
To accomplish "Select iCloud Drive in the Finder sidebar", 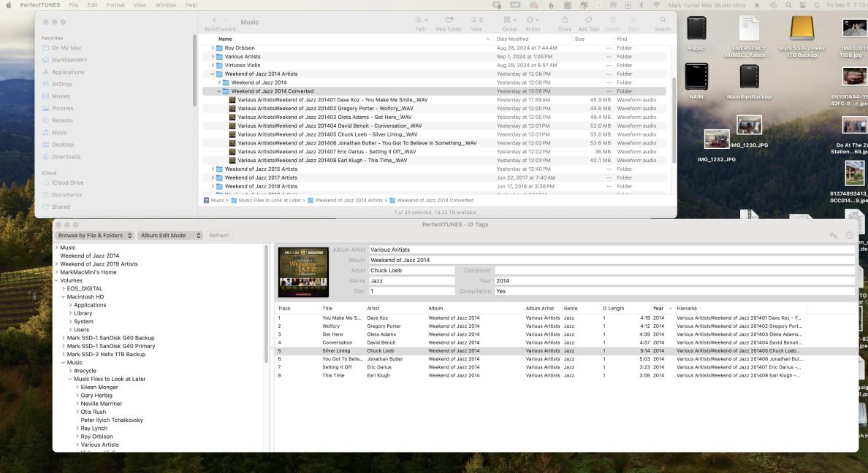I will pyautogui.click(x=67, y=182).
